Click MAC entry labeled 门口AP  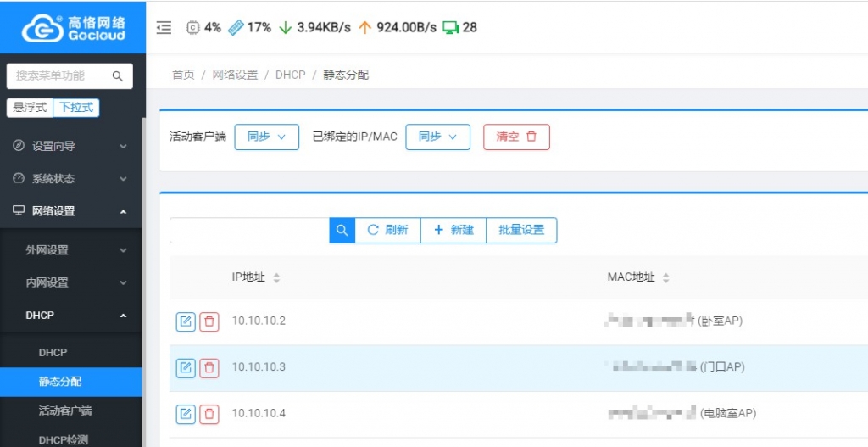click(675, 366)
